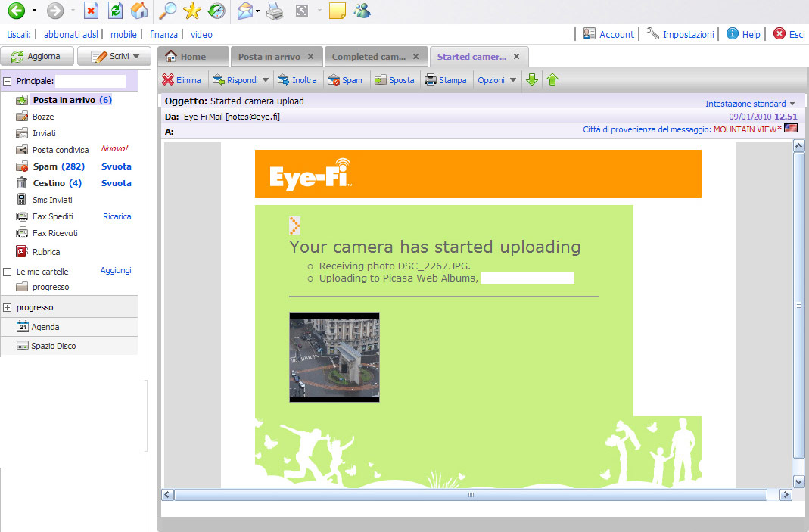Screen dimensions: 809x532
Task: Close the Completed cam... tab
Action: point(415,57)
